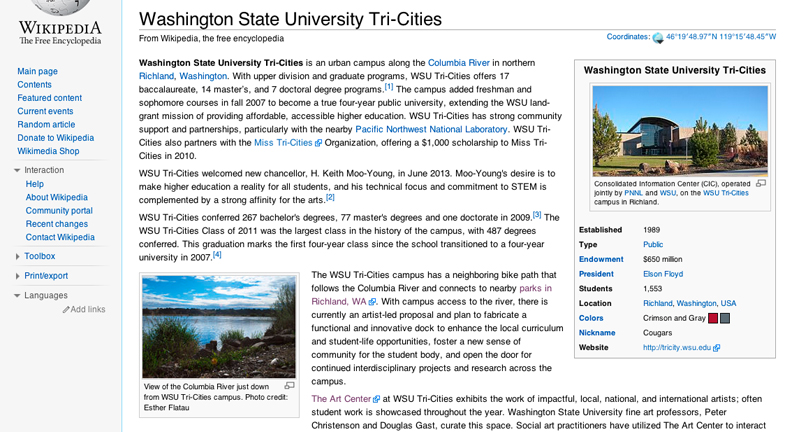Click the gray color swatch
Screen dimensions: 792x432
pos(725,318)
